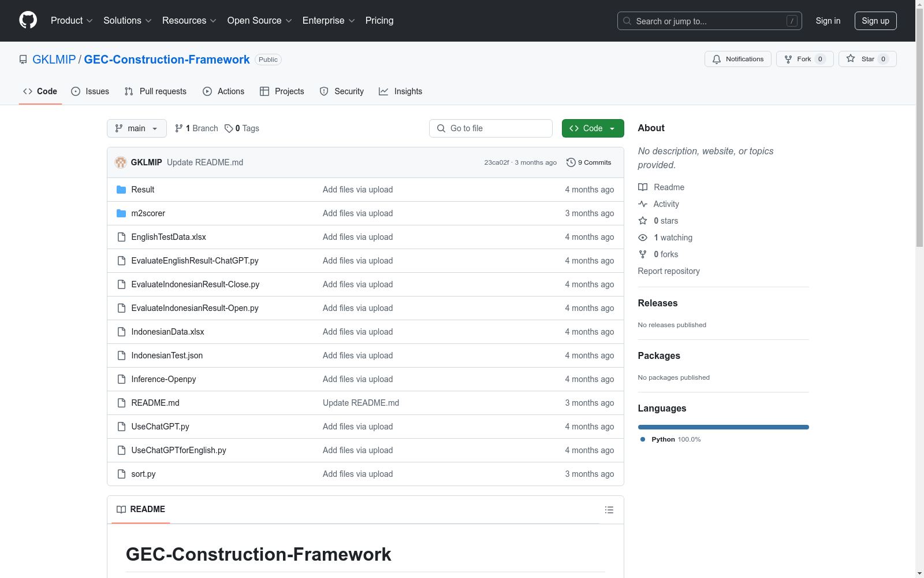Screen dimensions: 924x578
Task: Click the Sign in link
Action: [x=828, y=21]
